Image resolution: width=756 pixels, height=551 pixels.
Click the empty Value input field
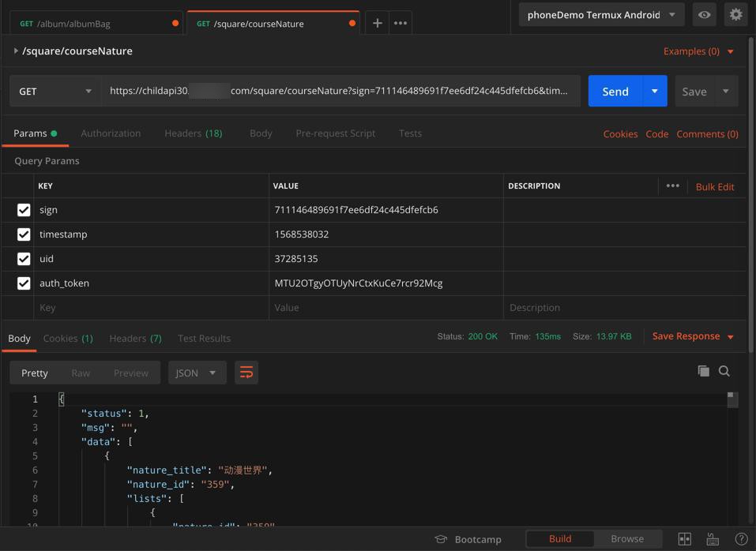click(386, 308)
